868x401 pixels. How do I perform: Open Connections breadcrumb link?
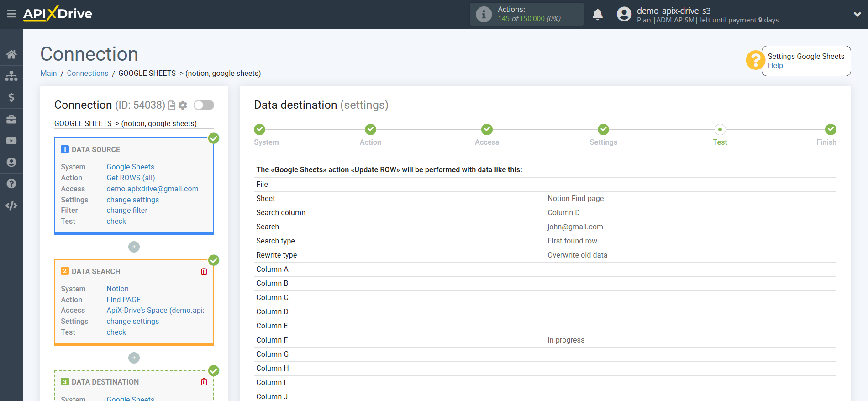point(87,73)
